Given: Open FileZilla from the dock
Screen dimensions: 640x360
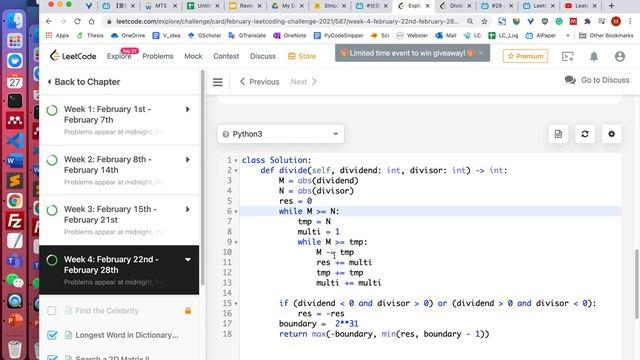Looking at the screenshot, I should click(x=15, y=221).
